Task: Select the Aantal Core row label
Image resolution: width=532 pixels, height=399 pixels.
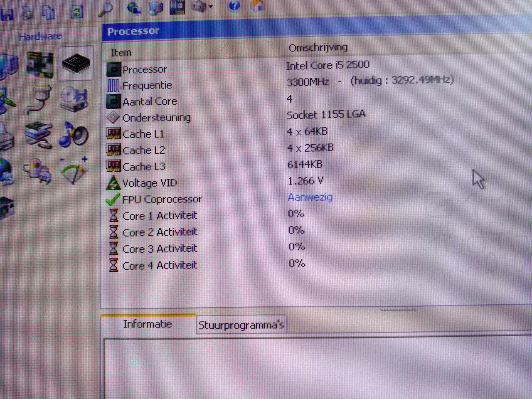Action: [x=150, y=101]
